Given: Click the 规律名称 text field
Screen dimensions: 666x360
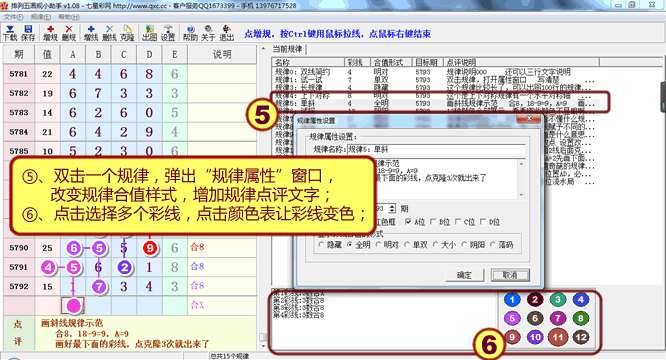Looking at the screenshot, I should [436, 149].
